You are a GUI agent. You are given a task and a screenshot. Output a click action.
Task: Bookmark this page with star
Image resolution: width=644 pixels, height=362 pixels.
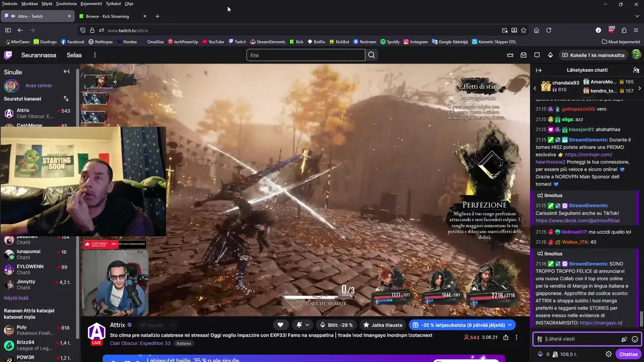click(x=523, y=30)
